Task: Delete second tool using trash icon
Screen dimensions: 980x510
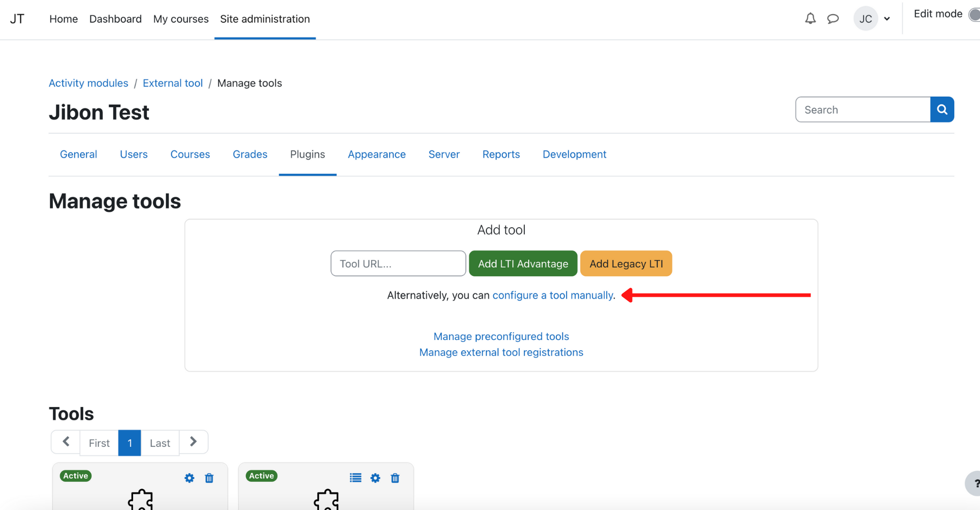Action: coord(395,478)
